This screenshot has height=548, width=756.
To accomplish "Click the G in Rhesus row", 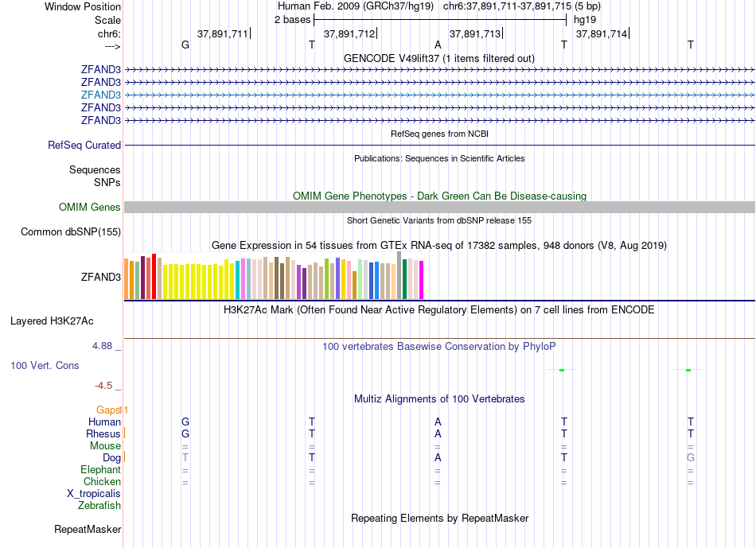I will (x=185, y=433).
